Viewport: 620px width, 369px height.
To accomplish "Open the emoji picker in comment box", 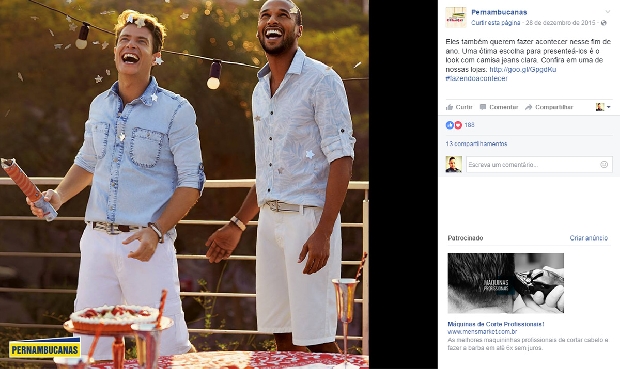I will coord(604,165).
